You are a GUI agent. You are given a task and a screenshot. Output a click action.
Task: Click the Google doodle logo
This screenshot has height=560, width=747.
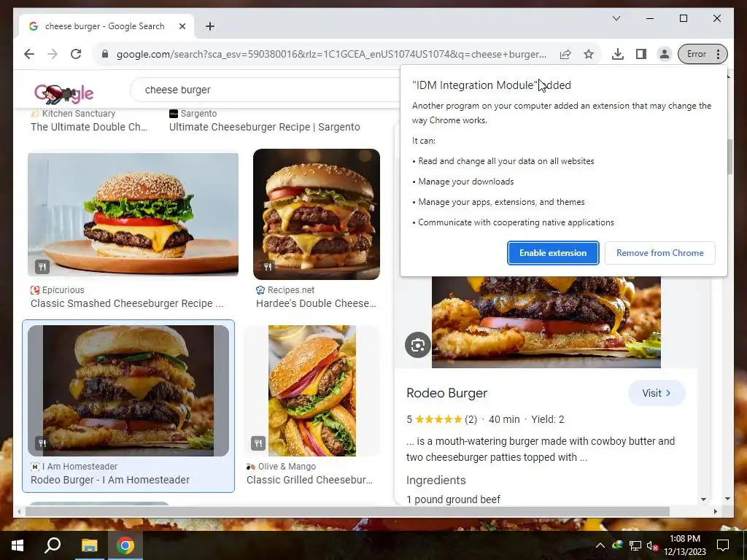pos(64,93)
